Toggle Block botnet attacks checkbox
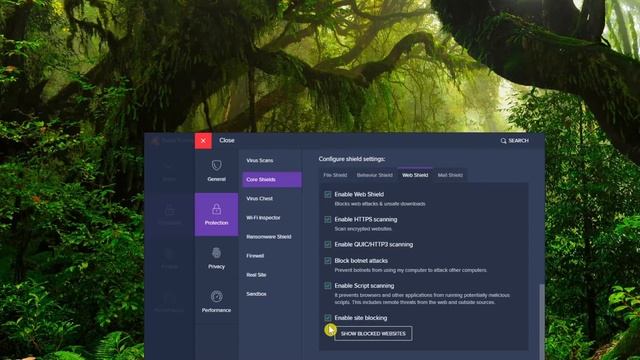Viewport: 640px width, 360px height. 328,260
